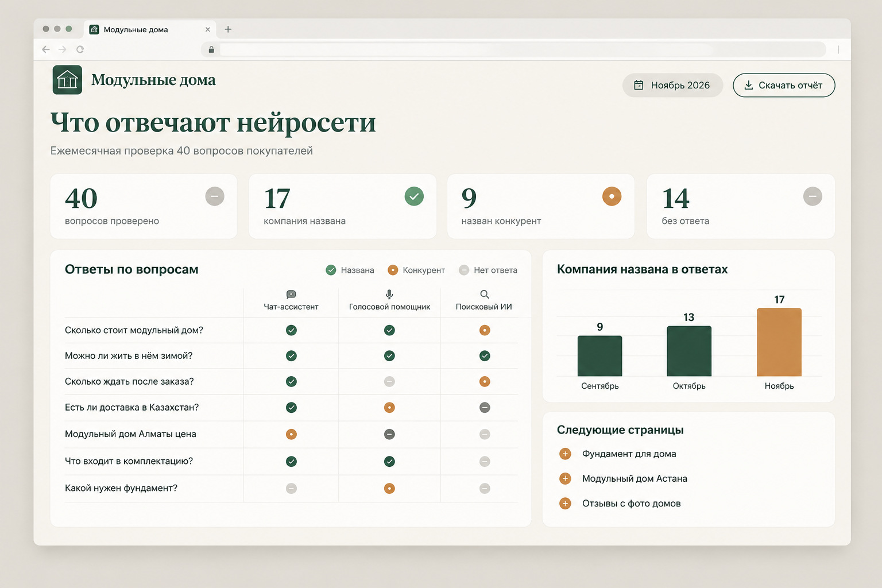
Task: Click the question Можно ли жить в нём зимой?
Action: point(129,356)
